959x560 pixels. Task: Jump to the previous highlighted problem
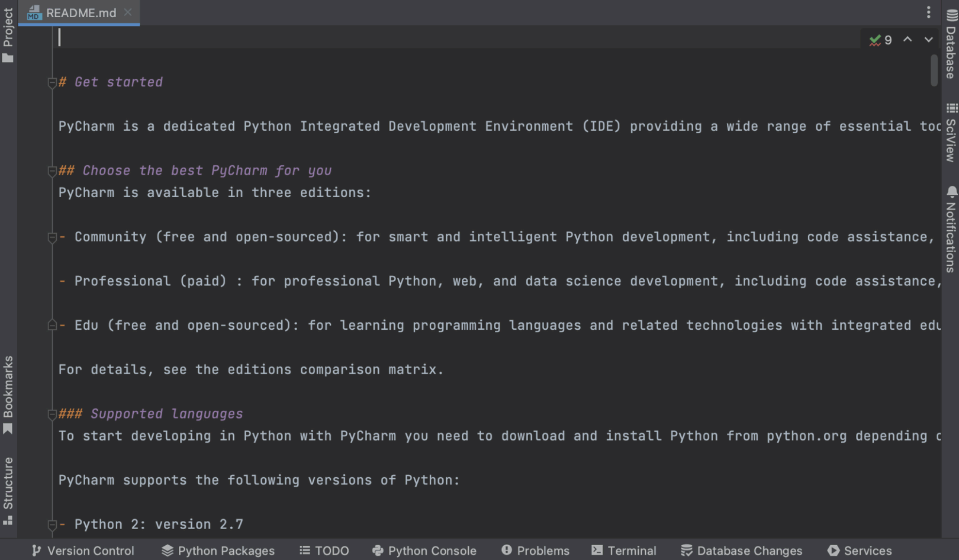(907, 40)
